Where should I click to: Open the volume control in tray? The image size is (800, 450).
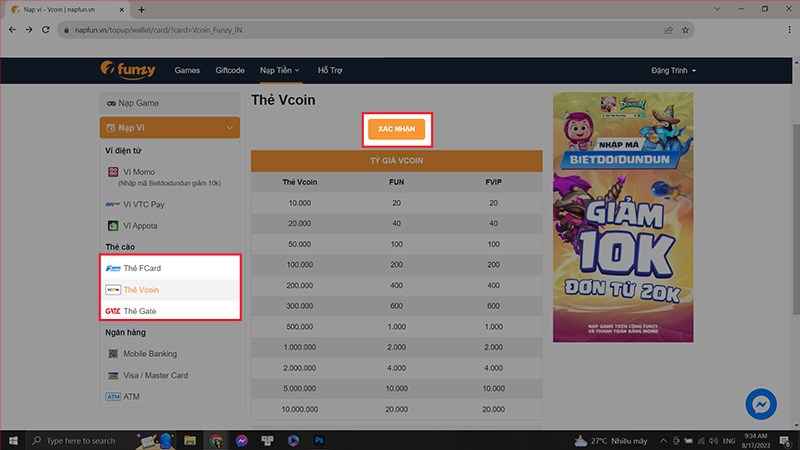[713, 441]
